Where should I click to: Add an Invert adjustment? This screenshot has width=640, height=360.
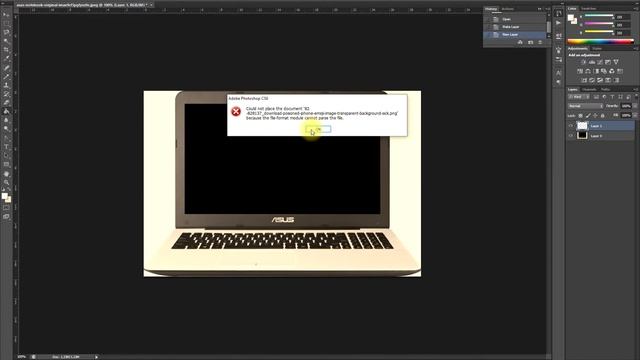point(584,80)
